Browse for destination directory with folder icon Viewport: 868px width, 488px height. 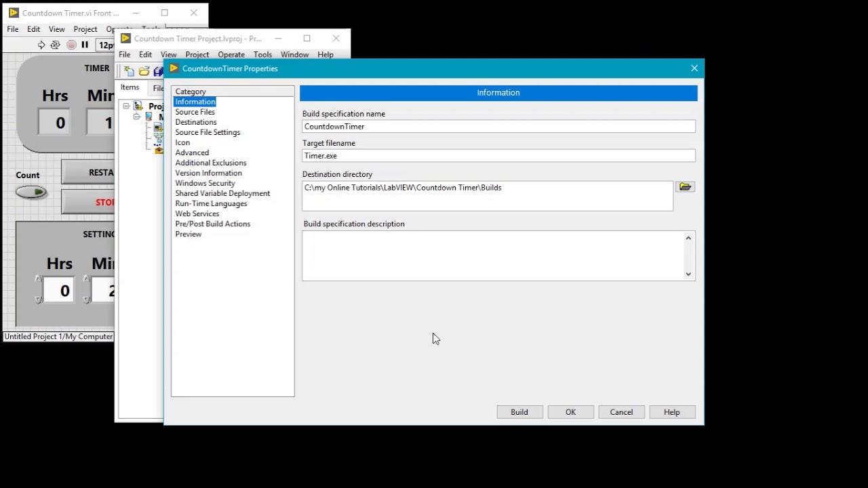(x=685, y=187)
